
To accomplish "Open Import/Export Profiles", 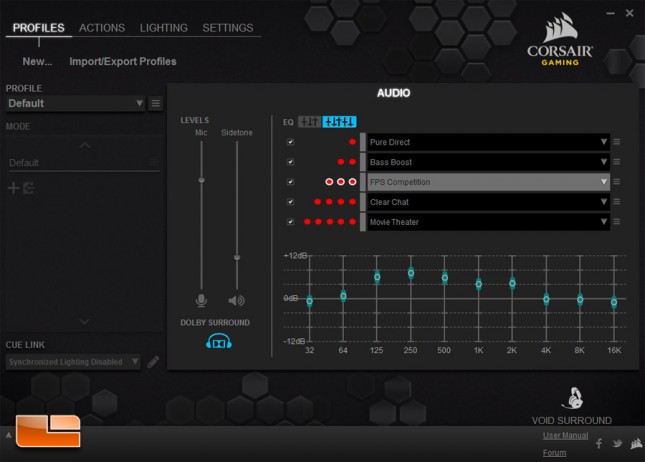I will coord(123,62).
